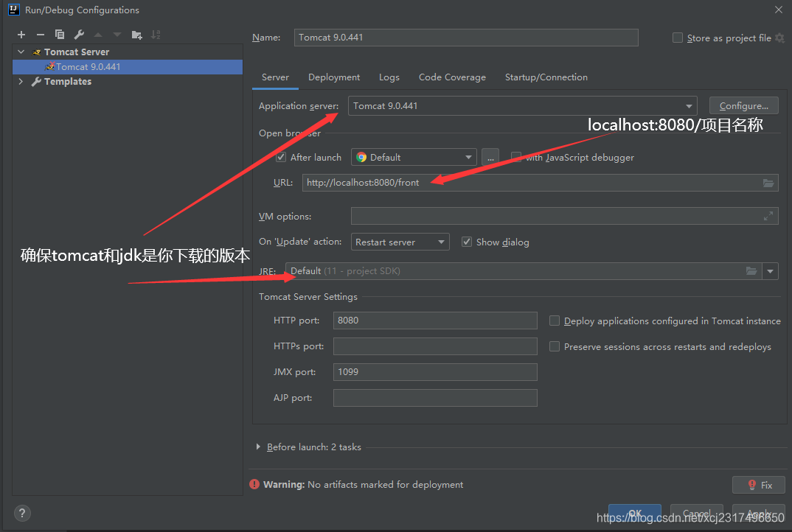The image size is (792, 532).
Task: Click the OK button
Action: 635,514
